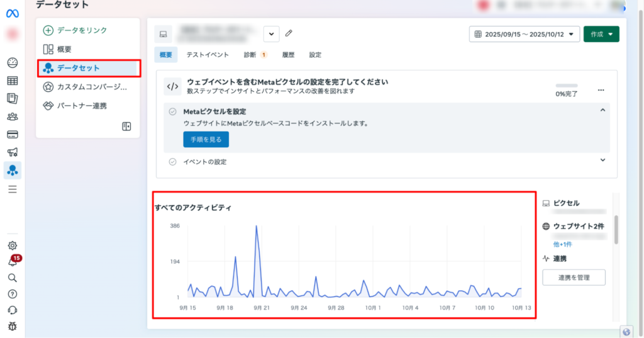Open the settings gear in left rail
644x338 pixels.
pyautogui.click(x=13, y=245)
